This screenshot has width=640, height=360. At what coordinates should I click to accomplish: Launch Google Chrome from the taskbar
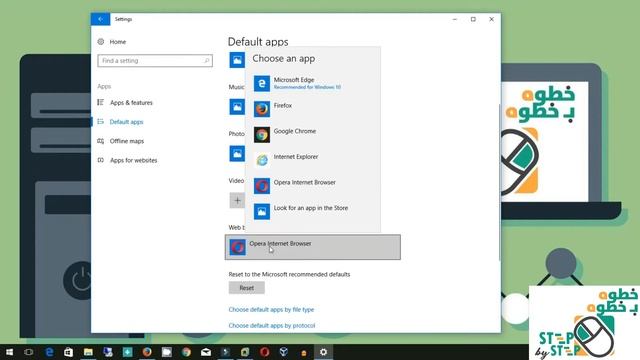coord(186,352)
